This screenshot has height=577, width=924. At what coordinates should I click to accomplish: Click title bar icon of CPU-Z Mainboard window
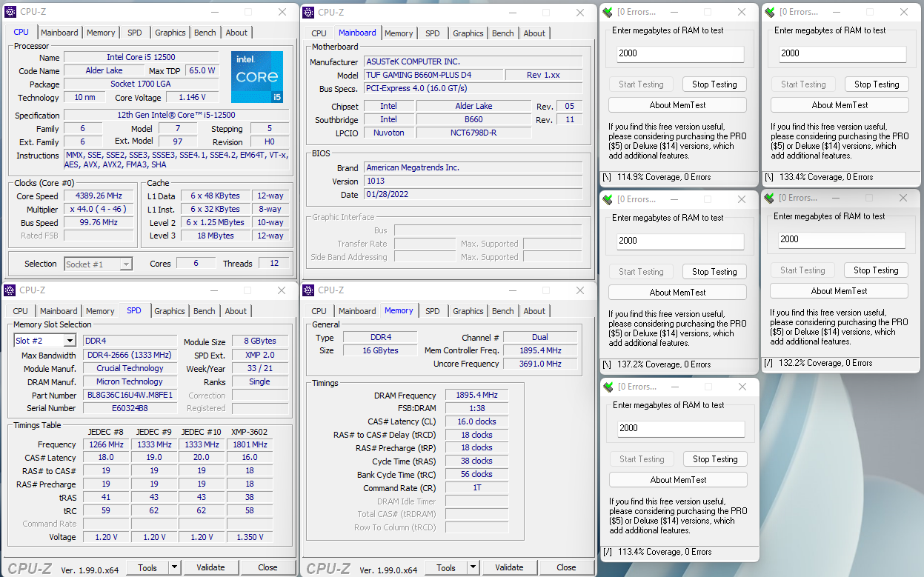pos(309,12)
